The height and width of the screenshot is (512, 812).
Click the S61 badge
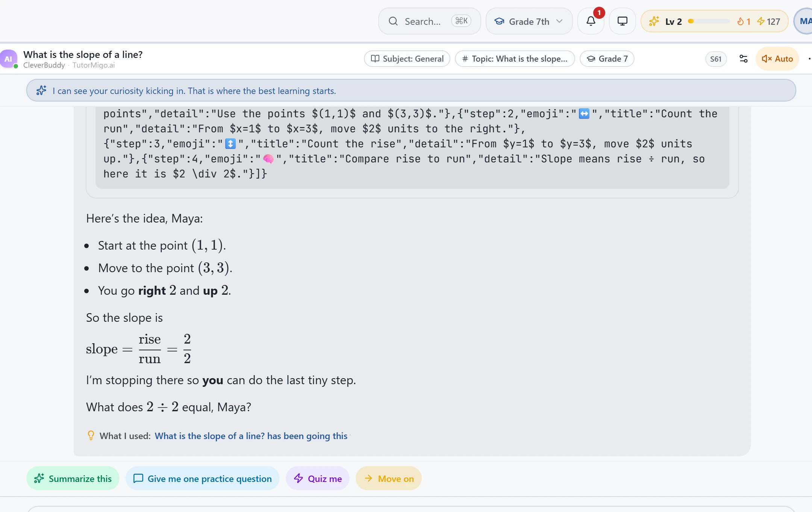[716, 59]
